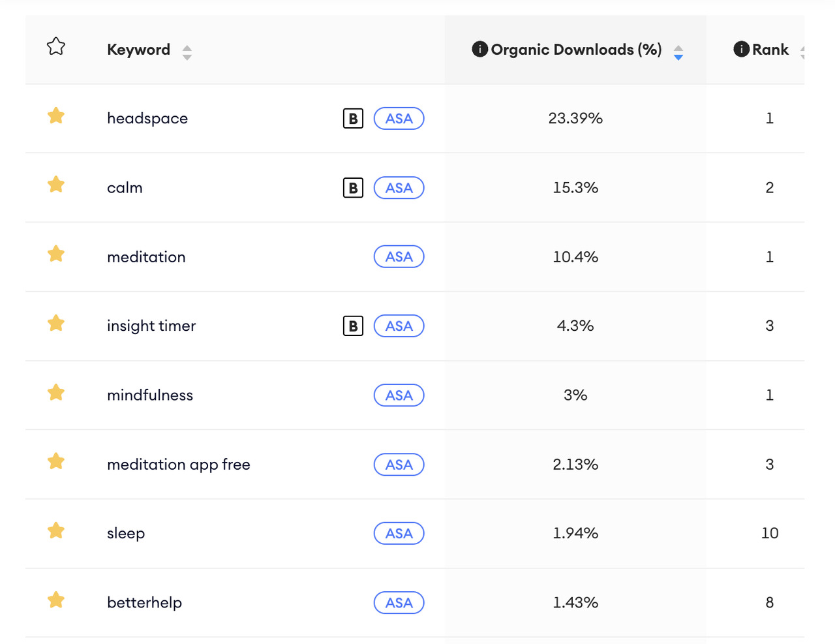Screen dimensions: 835x644
Task: Select the 15.3% downloads value
Action: (575, 188)
